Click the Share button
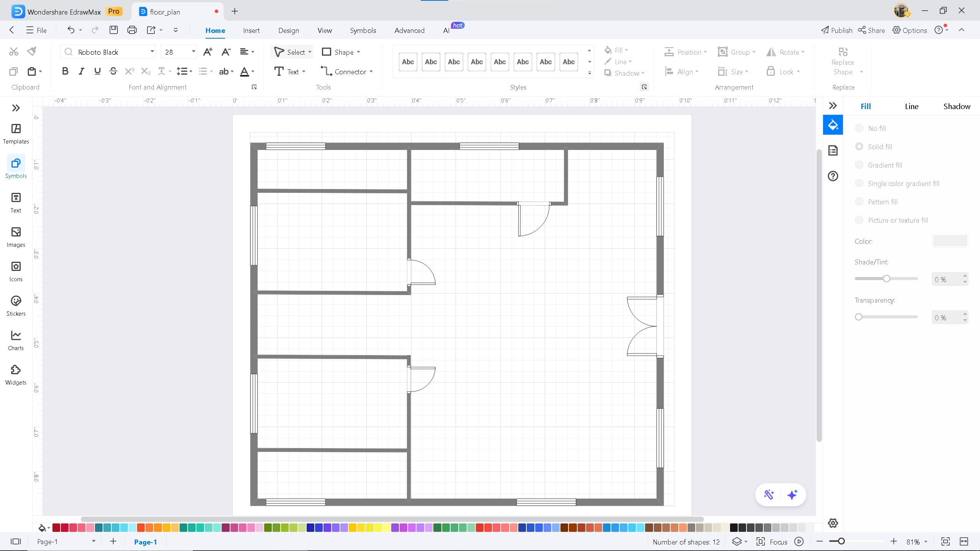Image resolution: width=980 pixels, height=551 pixels. click(x=871, y=30)
